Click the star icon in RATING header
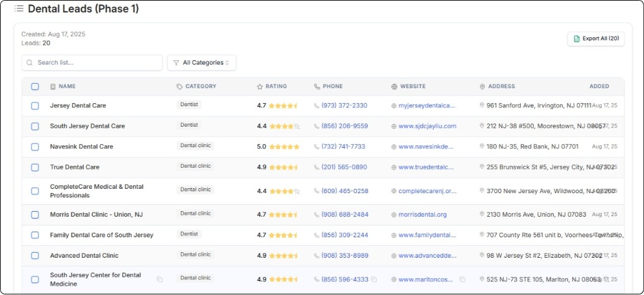The image size is (644, 295). [260, 86]
